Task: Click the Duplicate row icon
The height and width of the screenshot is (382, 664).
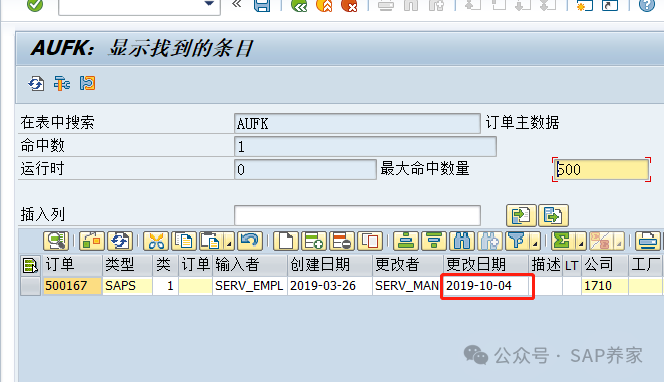Action: (x=370, y=241)
